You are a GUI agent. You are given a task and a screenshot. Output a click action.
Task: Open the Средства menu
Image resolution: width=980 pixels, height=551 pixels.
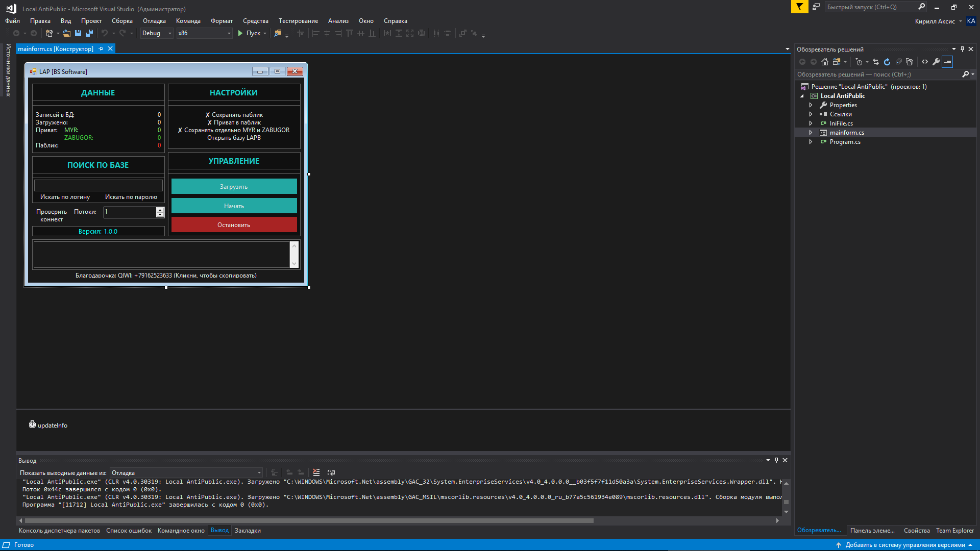click(x=256, y=21)
